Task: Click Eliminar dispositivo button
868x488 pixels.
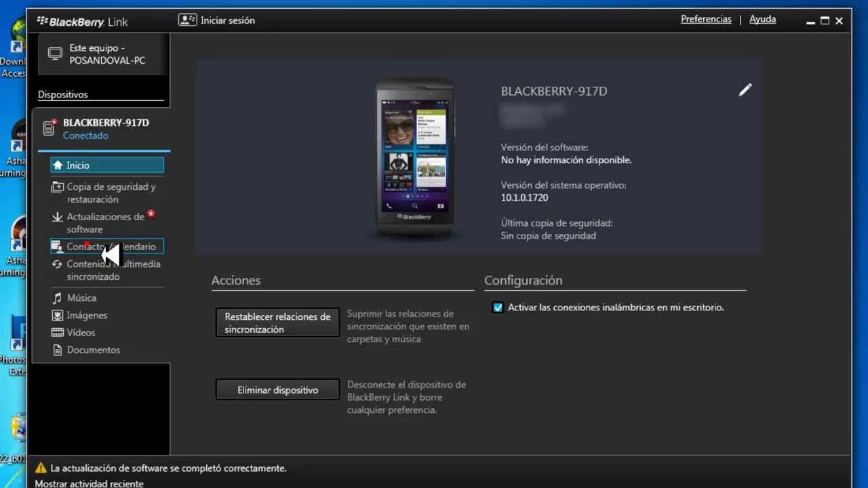Action: click(x=277, y=390)
